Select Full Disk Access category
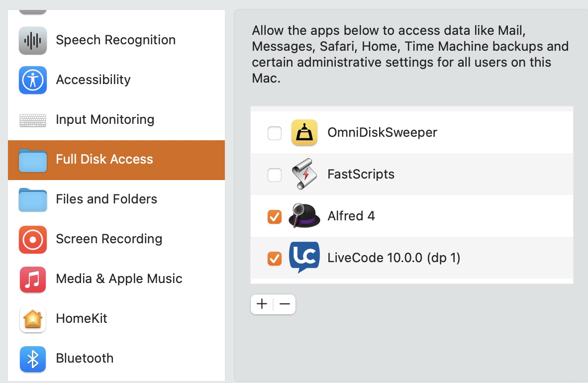 coord(104,160)
